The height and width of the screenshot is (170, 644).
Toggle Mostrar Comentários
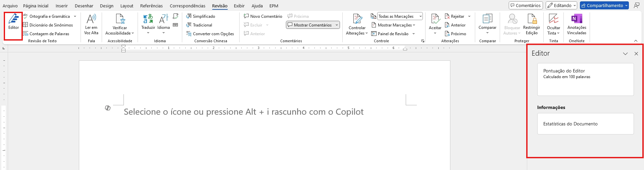309,25
